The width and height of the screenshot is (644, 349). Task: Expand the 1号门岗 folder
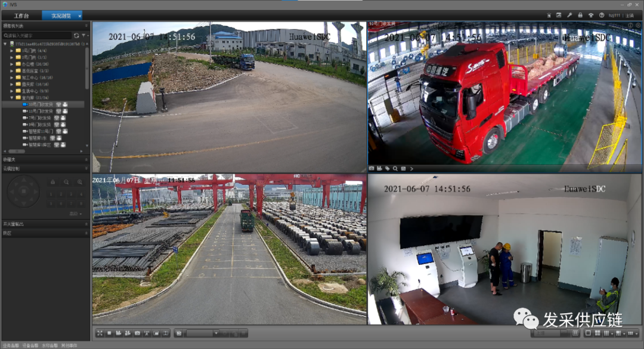(x=12, y=51)
